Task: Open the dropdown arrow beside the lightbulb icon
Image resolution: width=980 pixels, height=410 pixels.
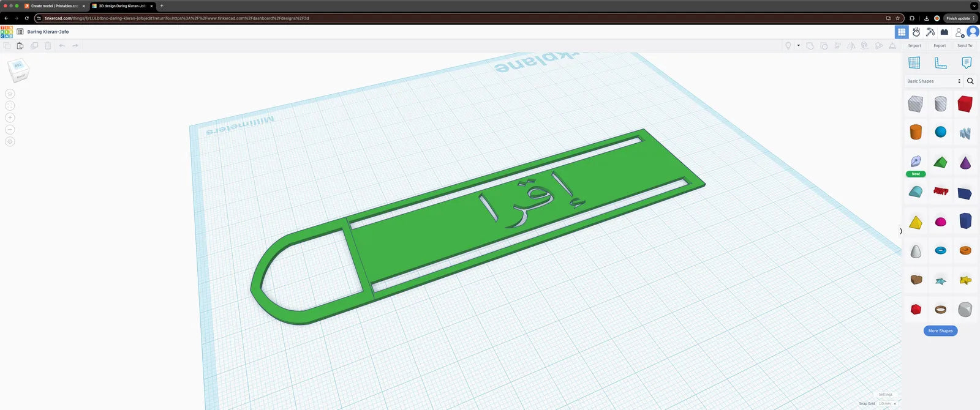Action: click(x=798, y=46)
